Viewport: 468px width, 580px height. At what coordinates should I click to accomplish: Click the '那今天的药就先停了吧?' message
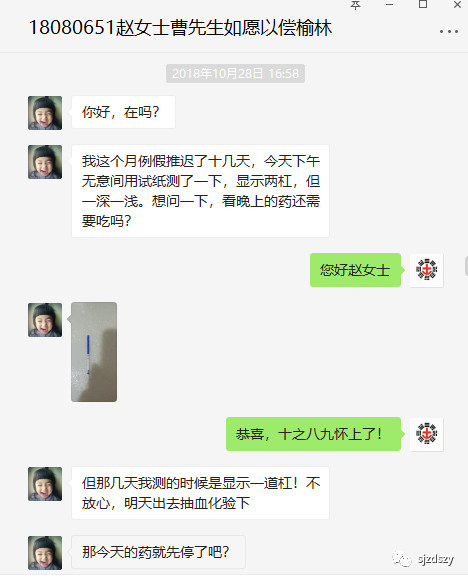click(x=158, y=552)
